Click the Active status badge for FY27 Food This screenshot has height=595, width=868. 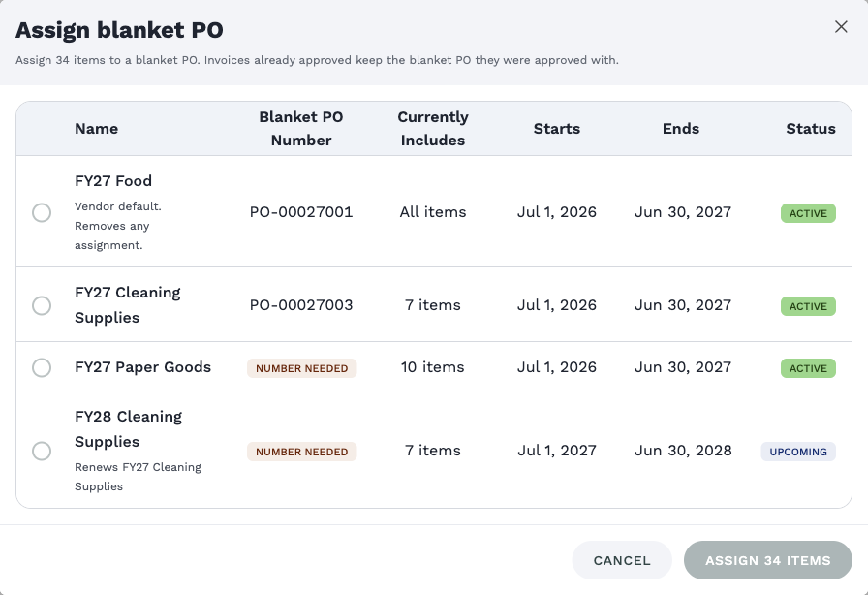pos(808,213)
